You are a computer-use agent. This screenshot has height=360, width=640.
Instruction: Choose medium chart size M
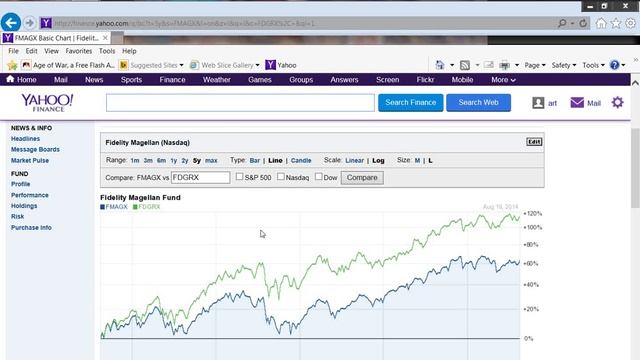pyautogui.click(x=417, y=160)
